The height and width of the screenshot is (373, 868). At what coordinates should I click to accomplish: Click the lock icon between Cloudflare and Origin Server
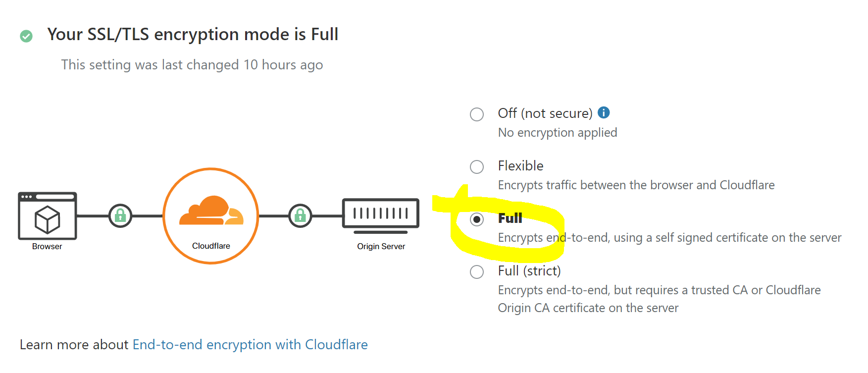point(300,216)
